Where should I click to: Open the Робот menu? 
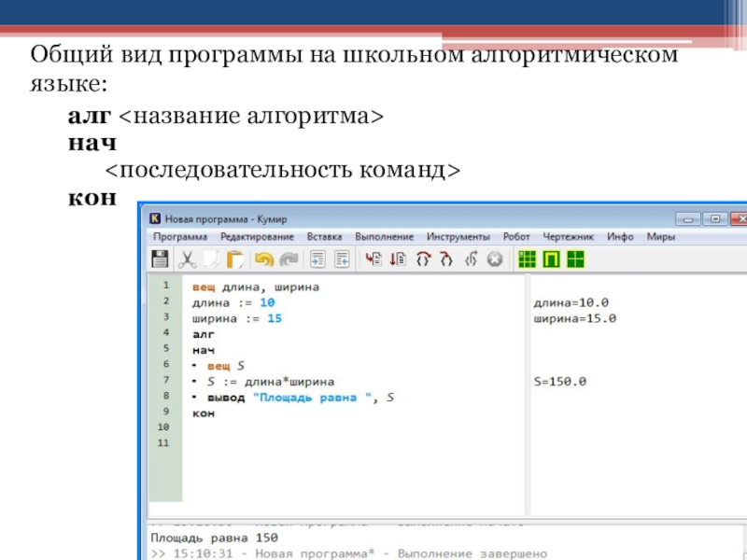[x=516, y=237]
